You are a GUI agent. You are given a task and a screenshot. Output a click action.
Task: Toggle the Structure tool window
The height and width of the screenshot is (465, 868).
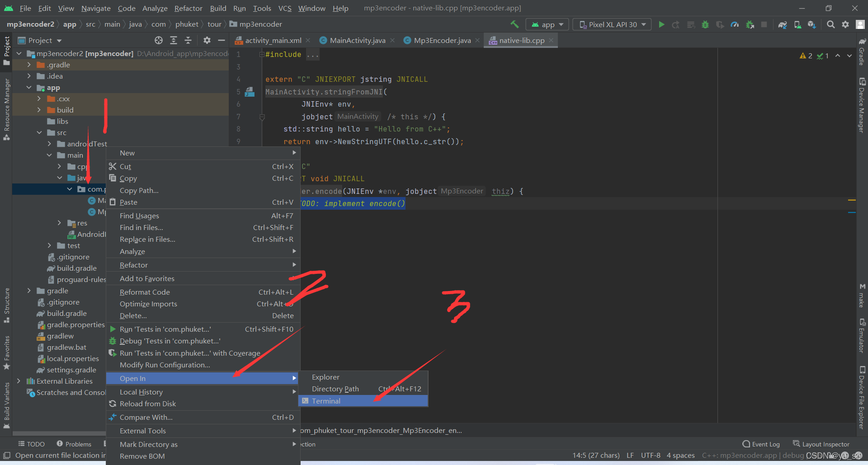pyautogui.click(x=6, y=305)
